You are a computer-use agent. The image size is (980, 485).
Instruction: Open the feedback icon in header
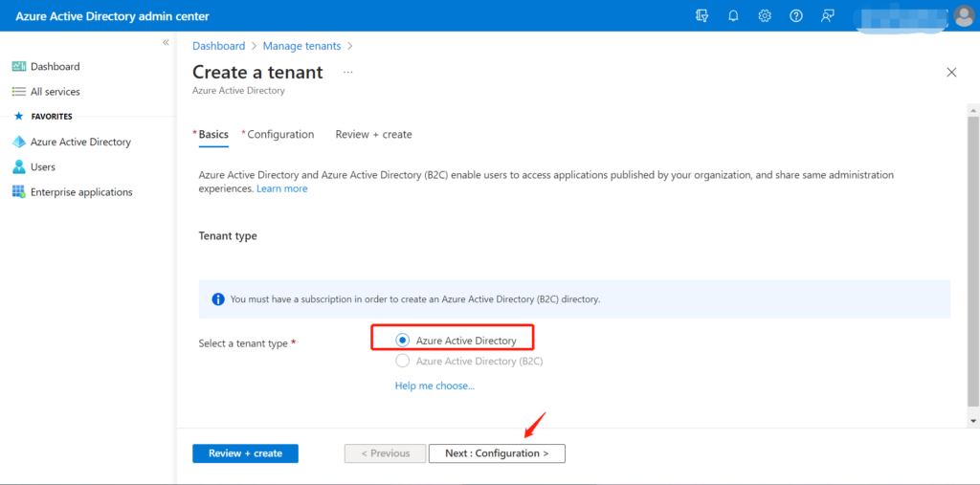point(828,16)
